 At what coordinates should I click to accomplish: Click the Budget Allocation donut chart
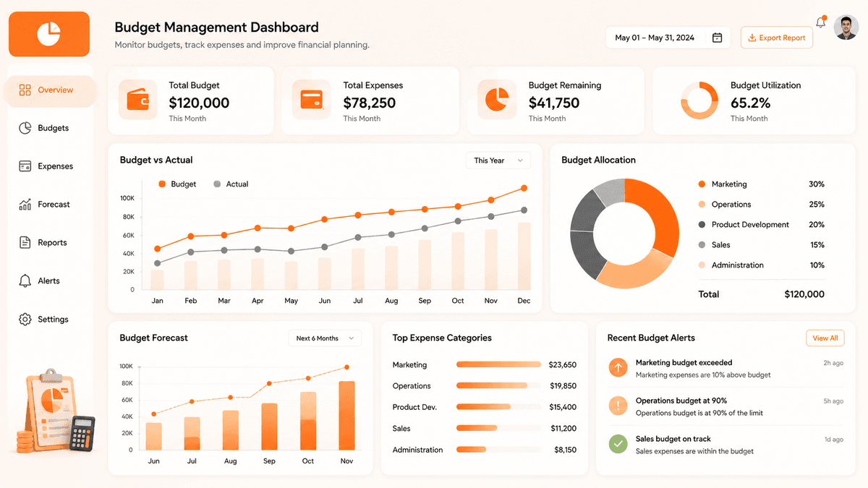624,234
